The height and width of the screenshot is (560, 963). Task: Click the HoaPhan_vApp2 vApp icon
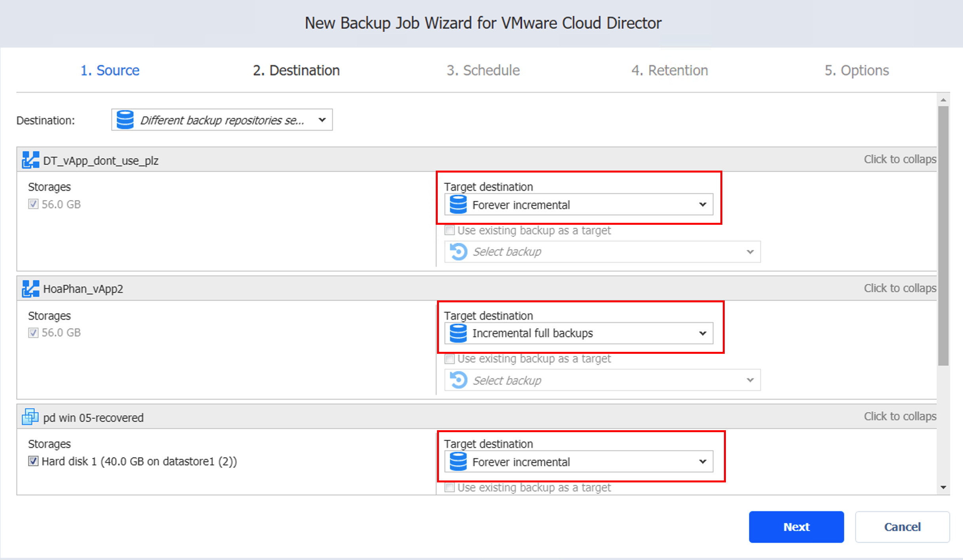pyautogui.click(x=30, y=289)
